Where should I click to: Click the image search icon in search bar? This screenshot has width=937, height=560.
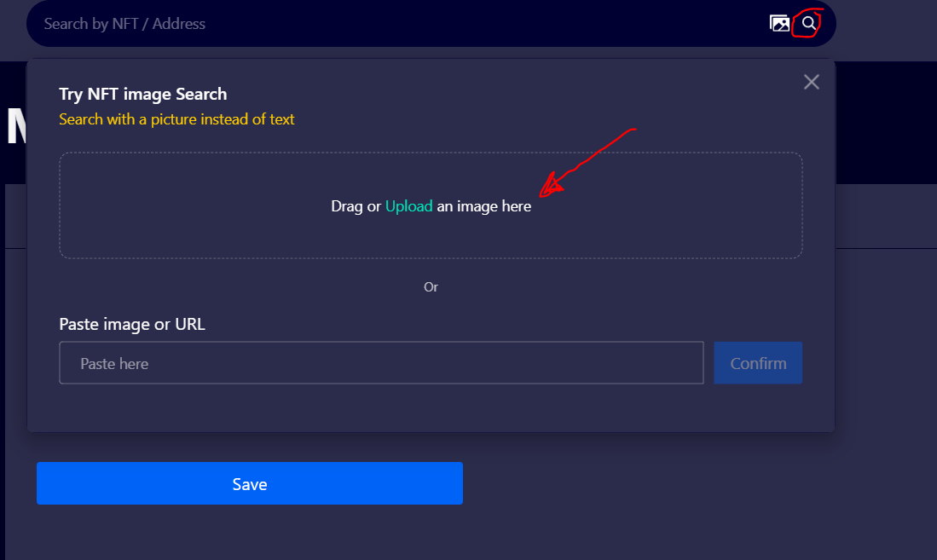(x=779, y=23)
